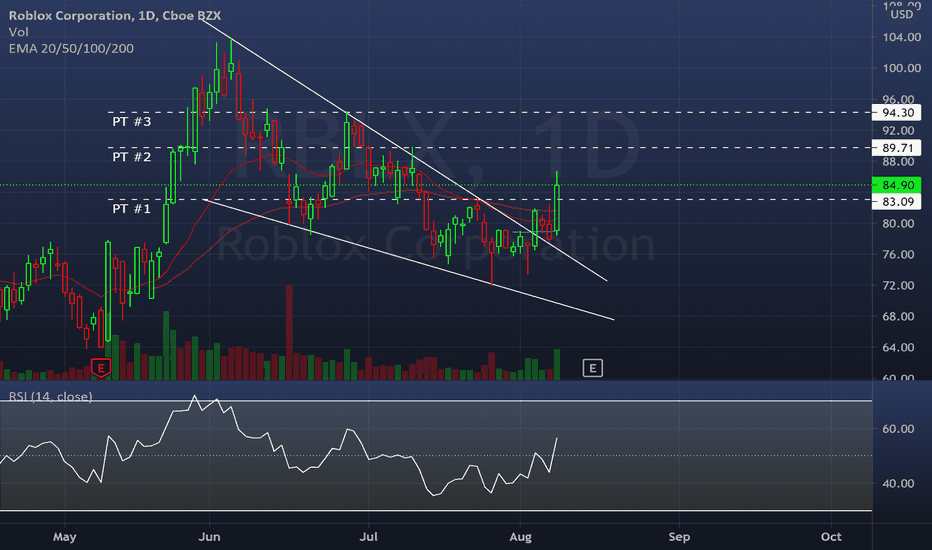Click the 94.30 price level tag
The height and width of the screenshot is (550, 932).
click(897, 112)
